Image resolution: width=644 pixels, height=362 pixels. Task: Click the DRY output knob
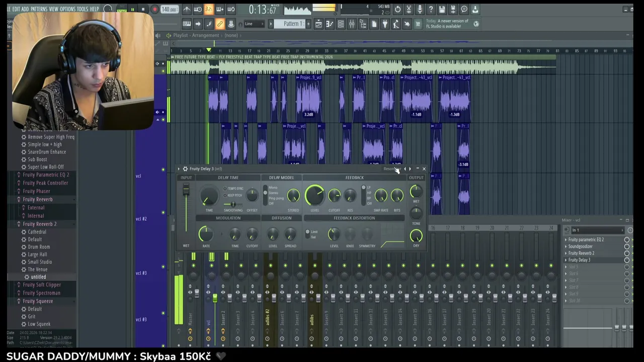(x=416, y=235)
